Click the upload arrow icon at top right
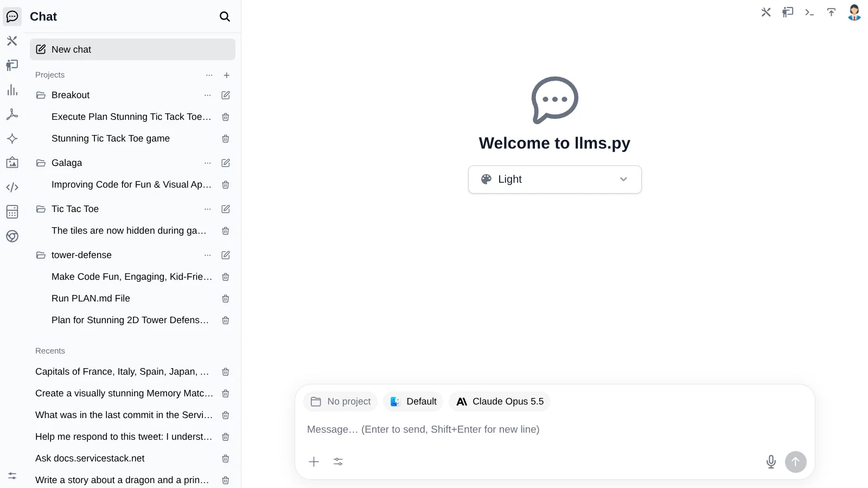Viewport: 868px width, 488px height. point(831,12)
